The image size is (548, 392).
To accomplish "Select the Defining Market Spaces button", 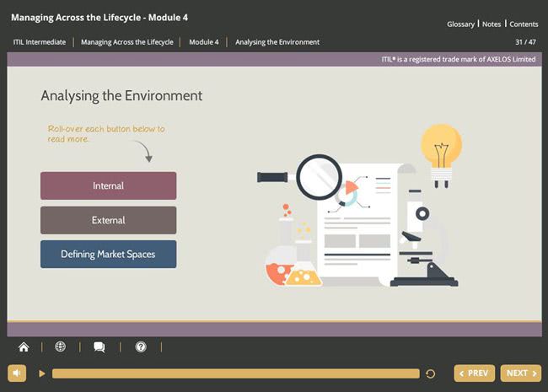I will pos(109,254).
